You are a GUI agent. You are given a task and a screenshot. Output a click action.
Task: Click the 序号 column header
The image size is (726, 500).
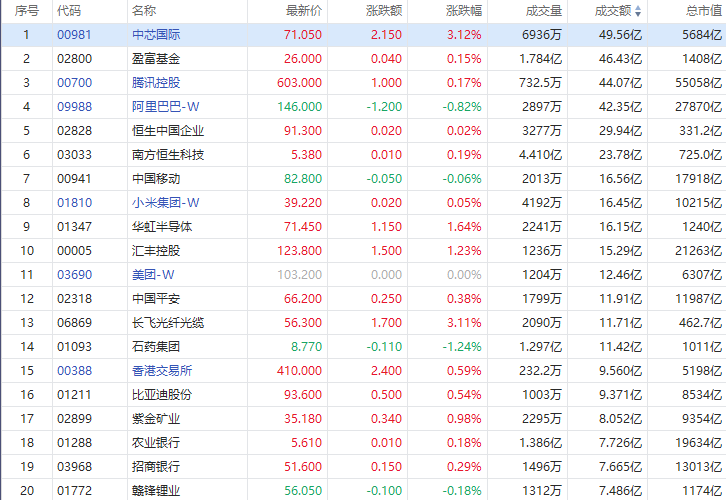pyautogui.click(x=27, y=11)
